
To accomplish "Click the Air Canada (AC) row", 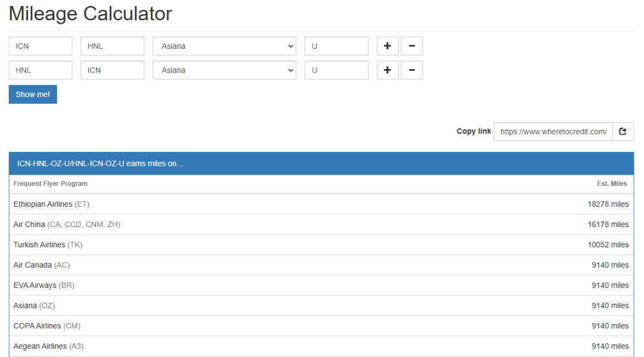I will point(321,265).
